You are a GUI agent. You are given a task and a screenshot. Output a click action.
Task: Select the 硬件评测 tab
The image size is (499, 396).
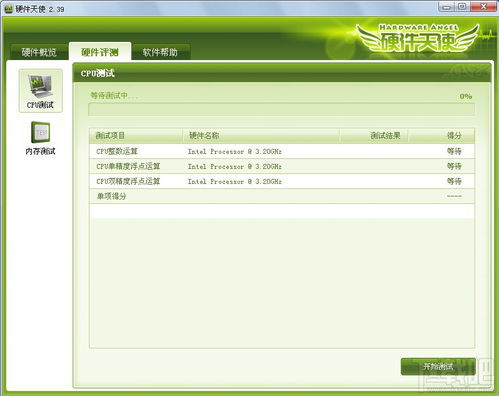100,52
